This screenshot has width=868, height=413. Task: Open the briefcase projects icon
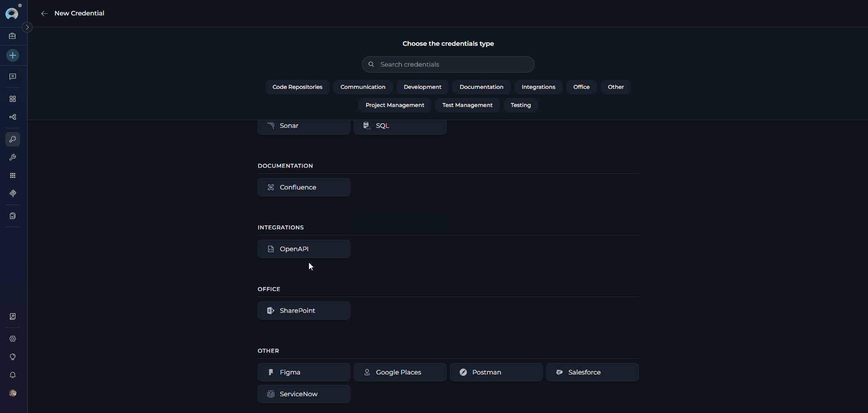(13, 36)
